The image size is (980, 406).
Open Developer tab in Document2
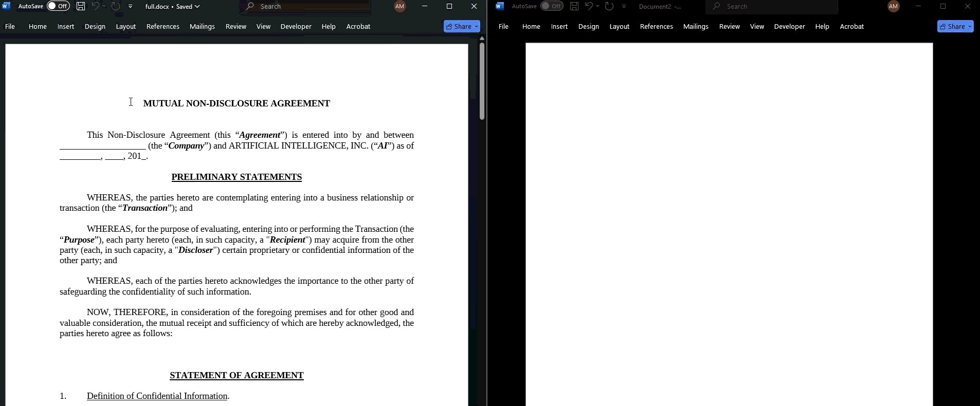click(790, 26)
